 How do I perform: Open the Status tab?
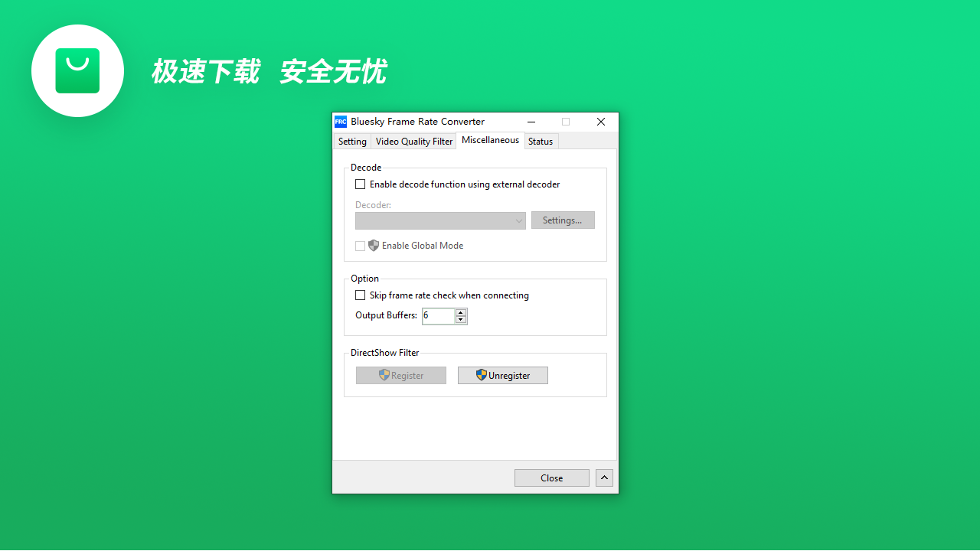click(541, 141)
